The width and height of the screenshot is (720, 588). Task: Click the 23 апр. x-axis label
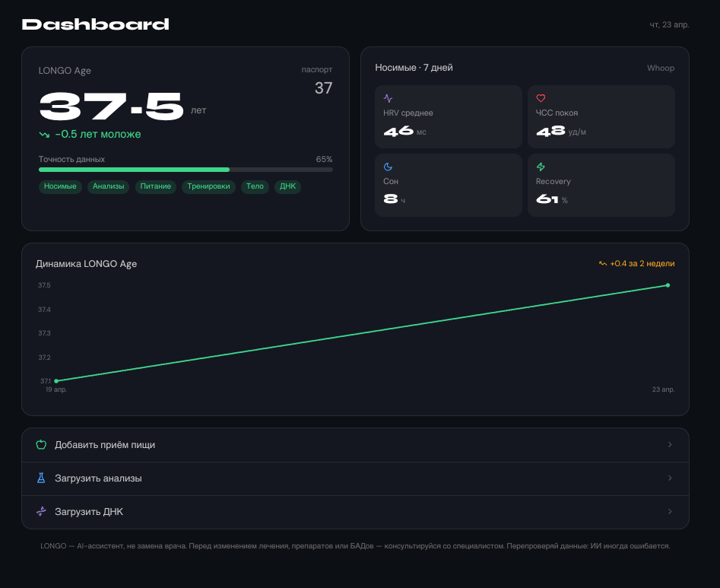click(664, 389)
